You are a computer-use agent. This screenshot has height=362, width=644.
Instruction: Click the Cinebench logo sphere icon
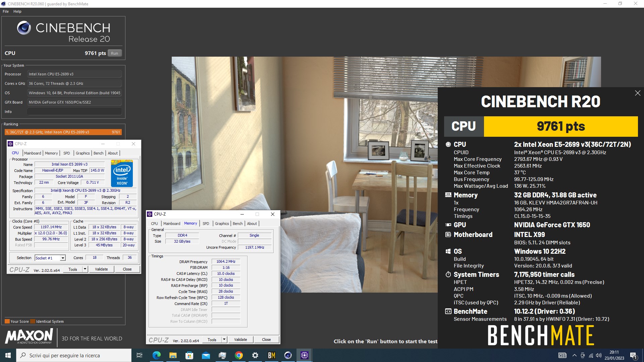pyautogui.click(x=24, y=28)
